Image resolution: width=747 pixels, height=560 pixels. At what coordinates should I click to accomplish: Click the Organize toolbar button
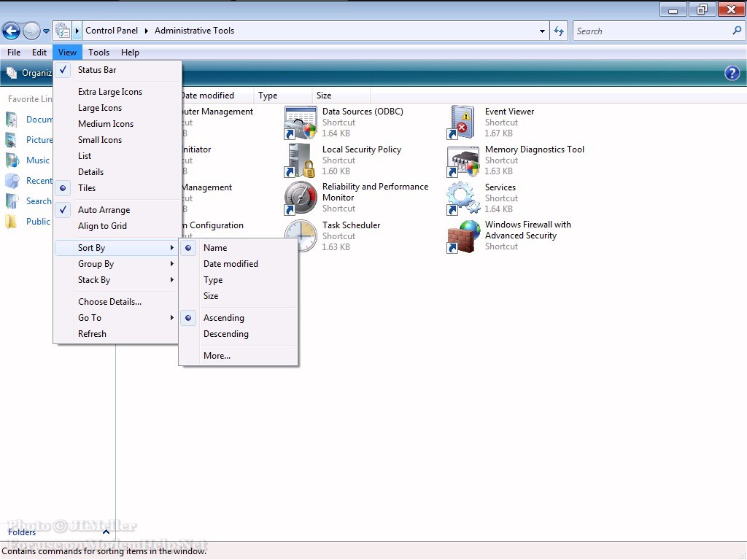point(28,73)
